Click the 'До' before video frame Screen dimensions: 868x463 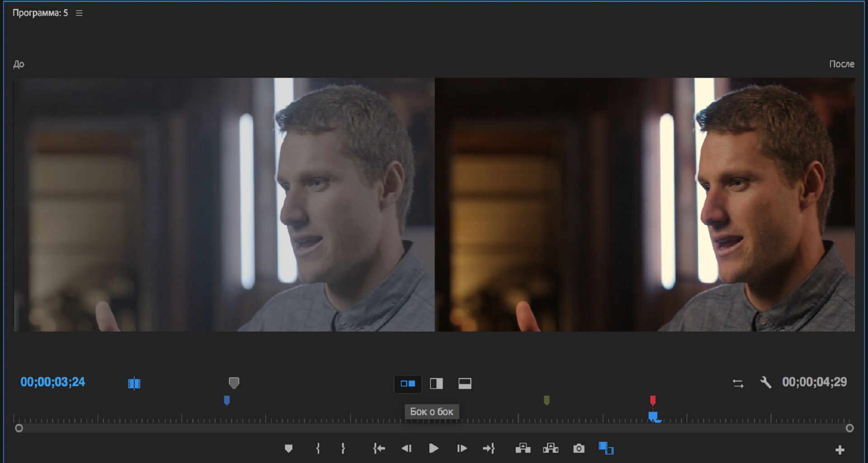tap(224, 205)
